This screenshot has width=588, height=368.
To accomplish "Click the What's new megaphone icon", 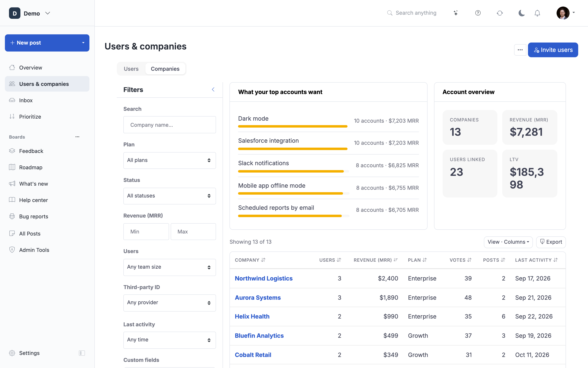I will (12, 184).
